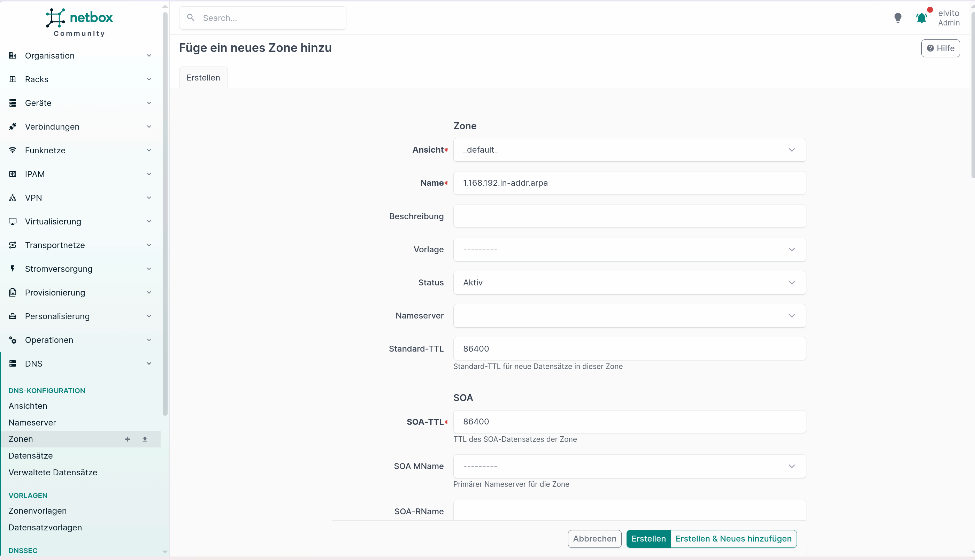Click the IPAM icon in sidebar
Screen dimensions: 975x560
point(13,174)
